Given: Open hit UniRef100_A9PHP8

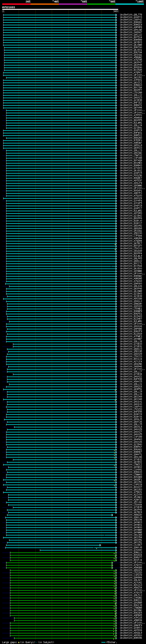Looking at the screenshot, I should coord(131,27).
